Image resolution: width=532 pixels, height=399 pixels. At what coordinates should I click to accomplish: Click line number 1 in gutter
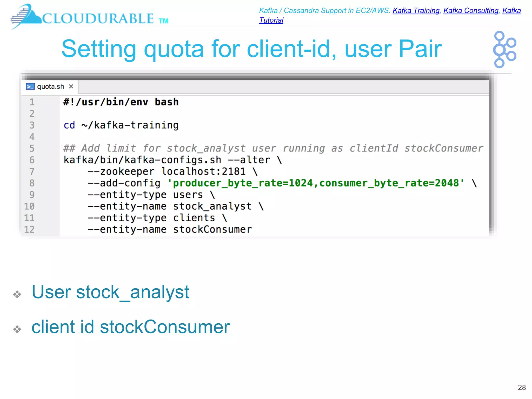[32, 102]
